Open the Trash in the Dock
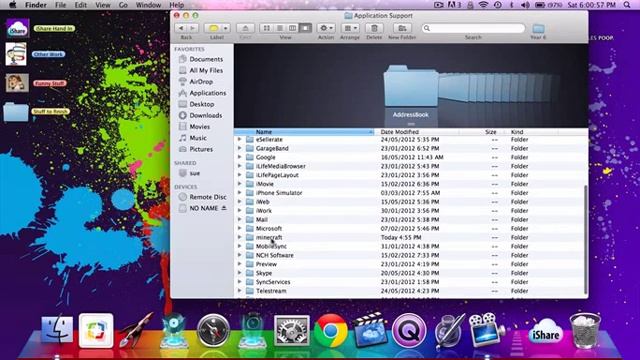Viewport: 640px width, 360px height. coord(585,330)
